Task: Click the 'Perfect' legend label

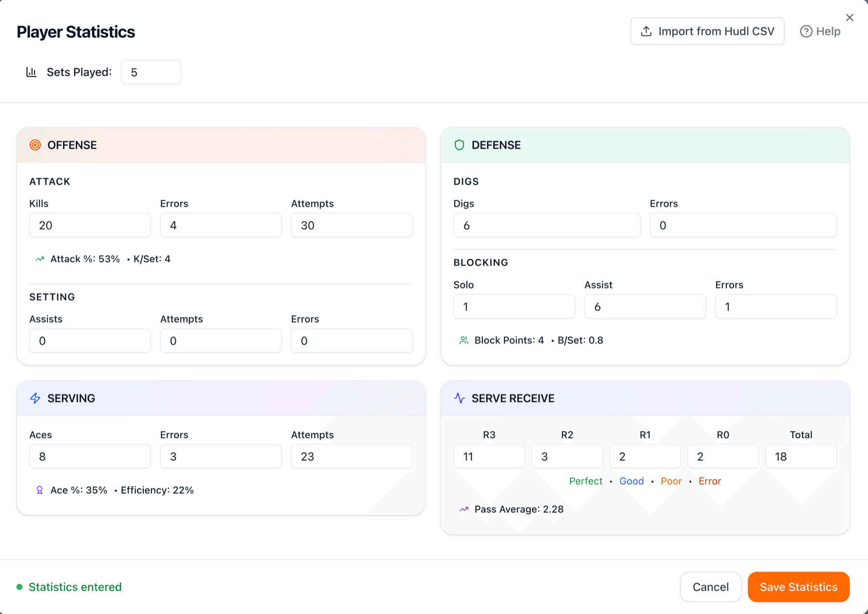Action: [585, 481]
